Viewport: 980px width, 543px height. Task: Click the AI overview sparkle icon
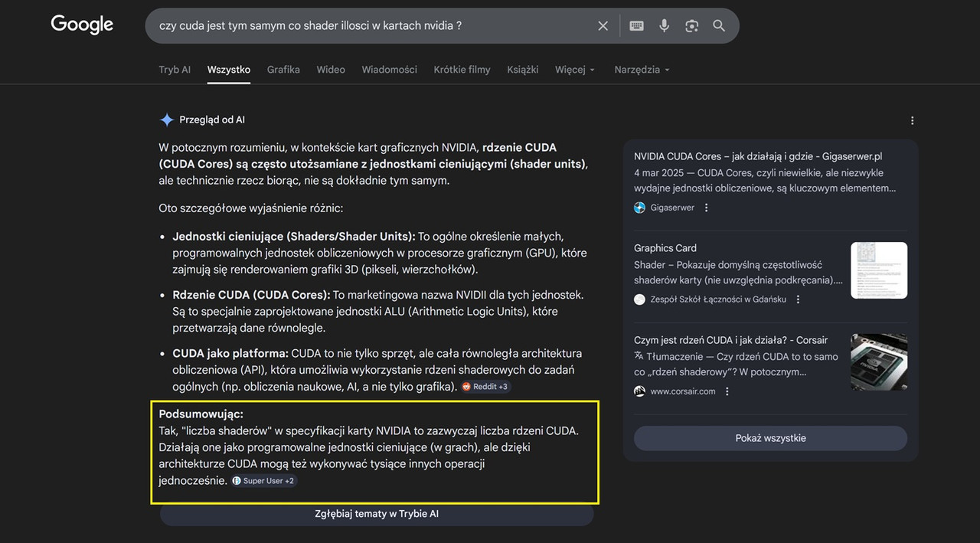[x=166, y=119]
